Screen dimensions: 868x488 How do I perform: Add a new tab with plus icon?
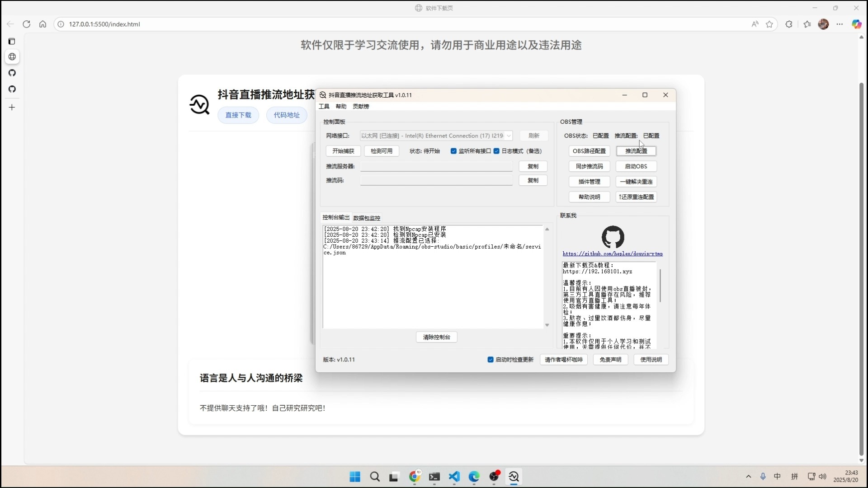(x=12, y=107)
